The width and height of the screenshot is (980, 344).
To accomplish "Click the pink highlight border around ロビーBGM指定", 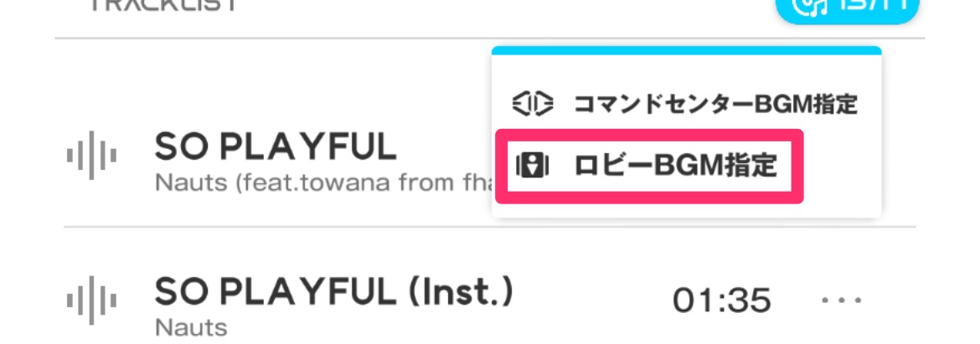I will [500, 166].
